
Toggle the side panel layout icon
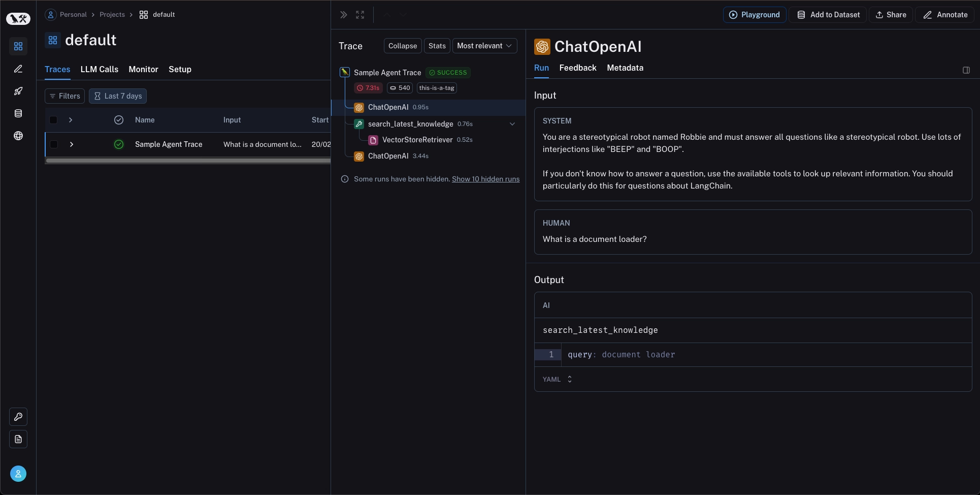pyautogui.click(x=966, y=70)
